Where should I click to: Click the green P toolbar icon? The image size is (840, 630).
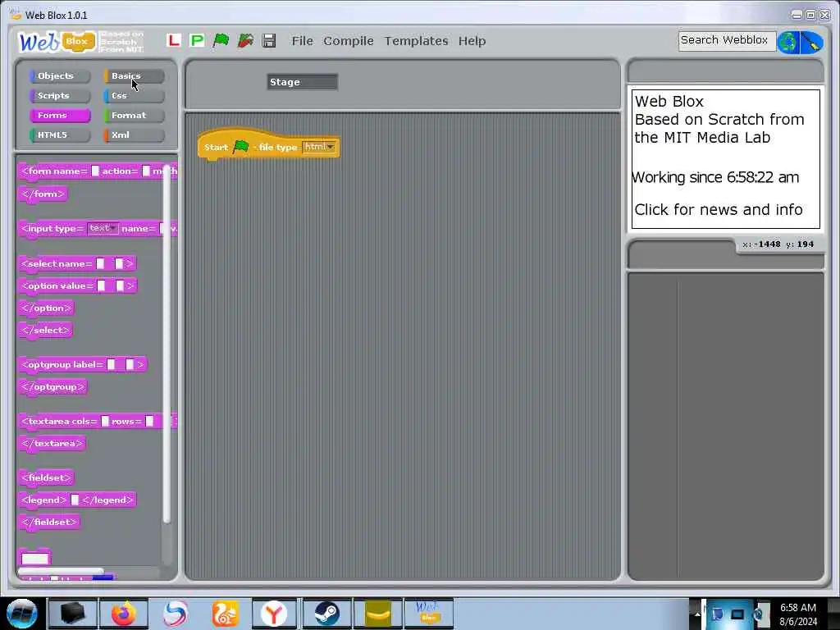tap(197, 41)
